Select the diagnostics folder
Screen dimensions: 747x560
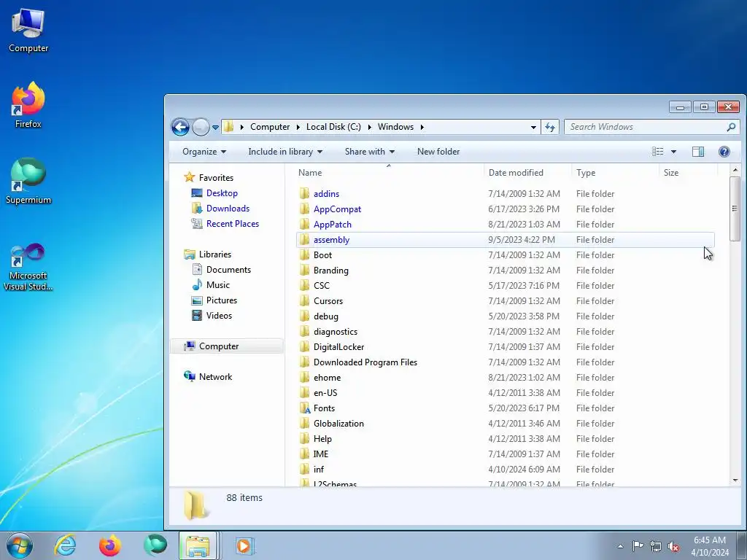[x=336, y=332]
